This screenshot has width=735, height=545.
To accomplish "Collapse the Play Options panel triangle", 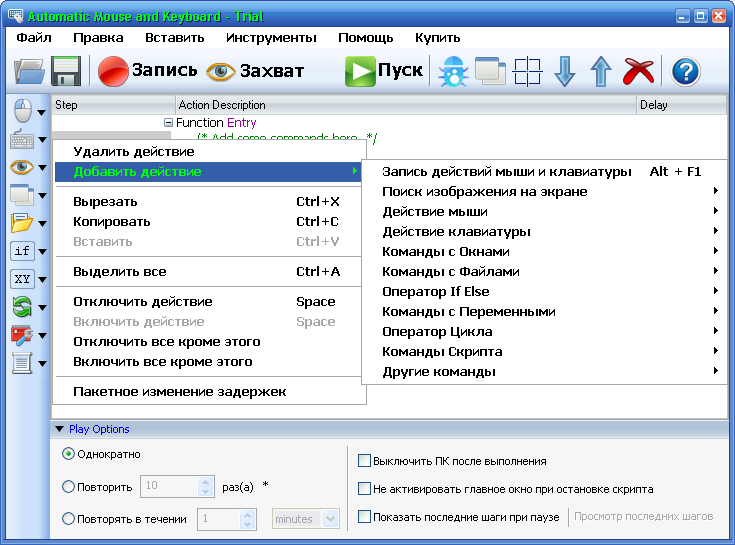I will pyautogui.click(x=60, y=429).
